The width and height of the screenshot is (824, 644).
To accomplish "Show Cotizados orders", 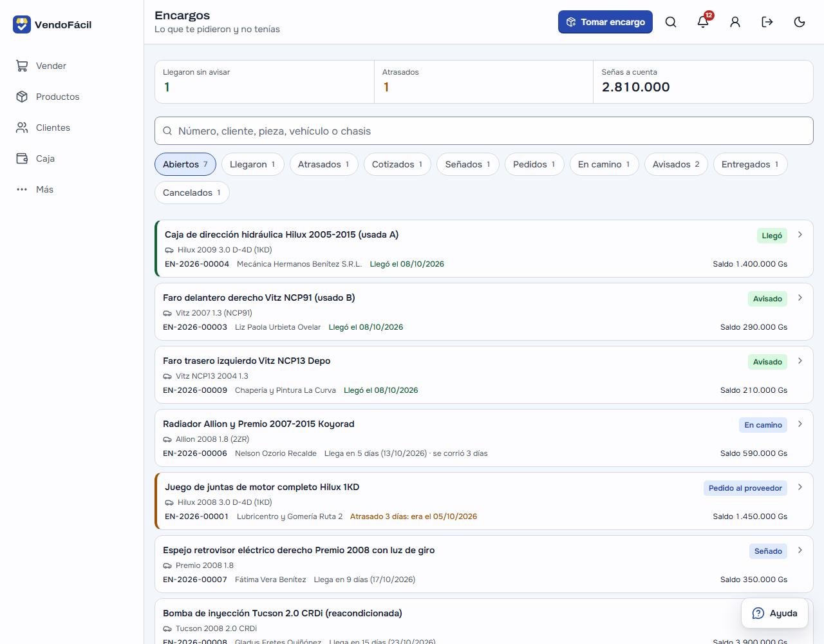I will coord(397,164).
